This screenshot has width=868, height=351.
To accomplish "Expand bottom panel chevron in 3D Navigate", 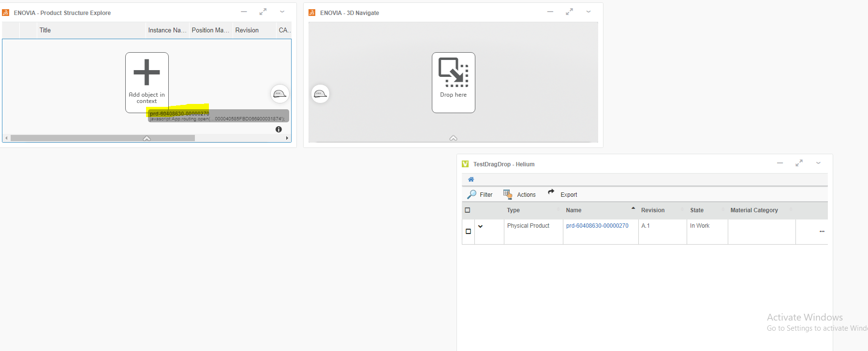I will pos(453,138).
